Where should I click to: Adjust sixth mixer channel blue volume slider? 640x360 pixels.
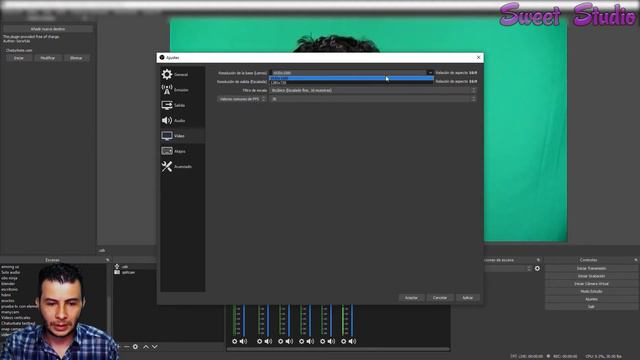click(x=352, y=320)
